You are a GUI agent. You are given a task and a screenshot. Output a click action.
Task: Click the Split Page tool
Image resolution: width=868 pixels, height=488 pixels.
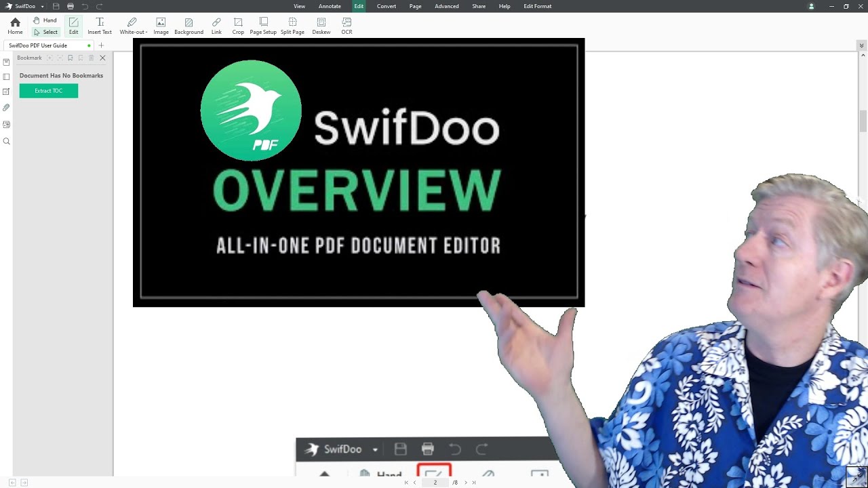tap(292, 26)
